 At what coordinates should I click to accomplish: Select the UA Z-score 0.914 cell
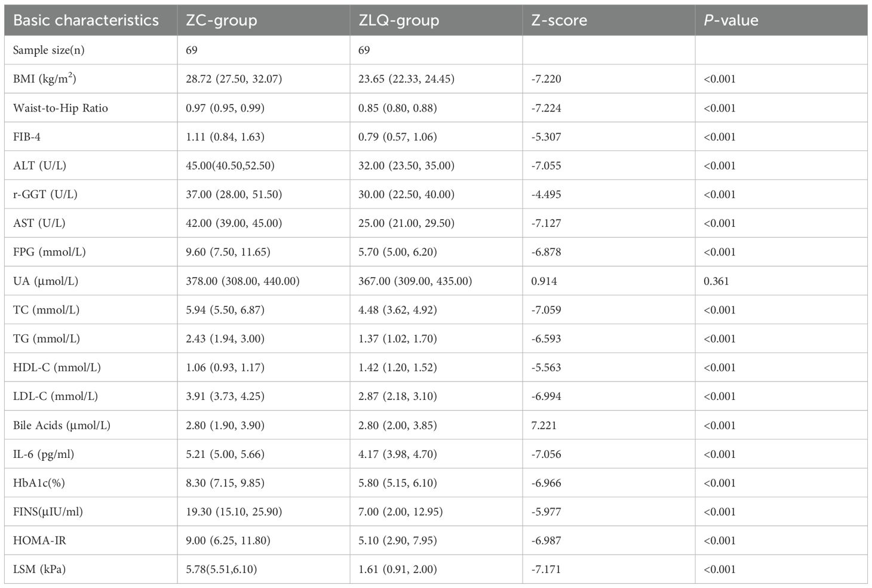[x=544, y=281]
